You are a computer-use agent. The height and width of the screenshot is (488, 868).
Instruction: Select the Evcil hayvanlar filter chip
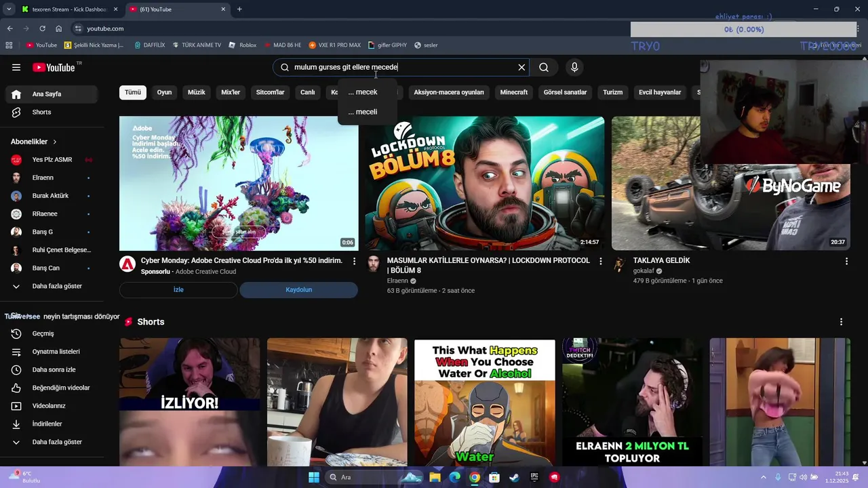point(660,92)
